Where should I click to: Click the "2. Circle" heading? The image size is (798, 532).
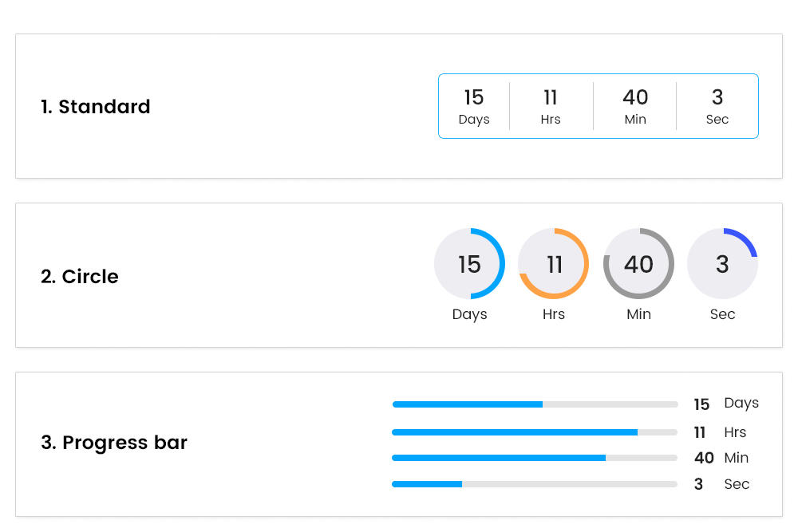(80, 277)
